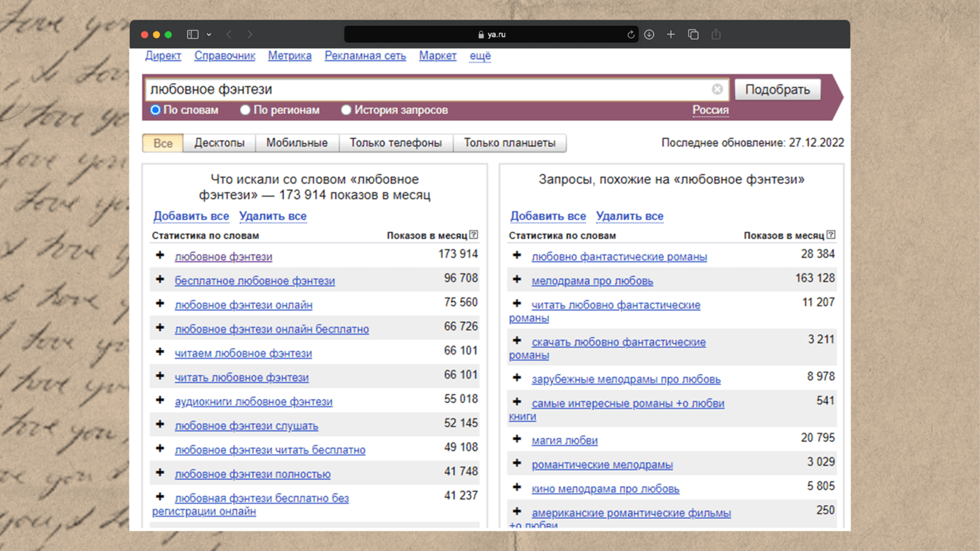
Task: Click 'Добавить все' in similar queries panel
Action: pos(548,216)
